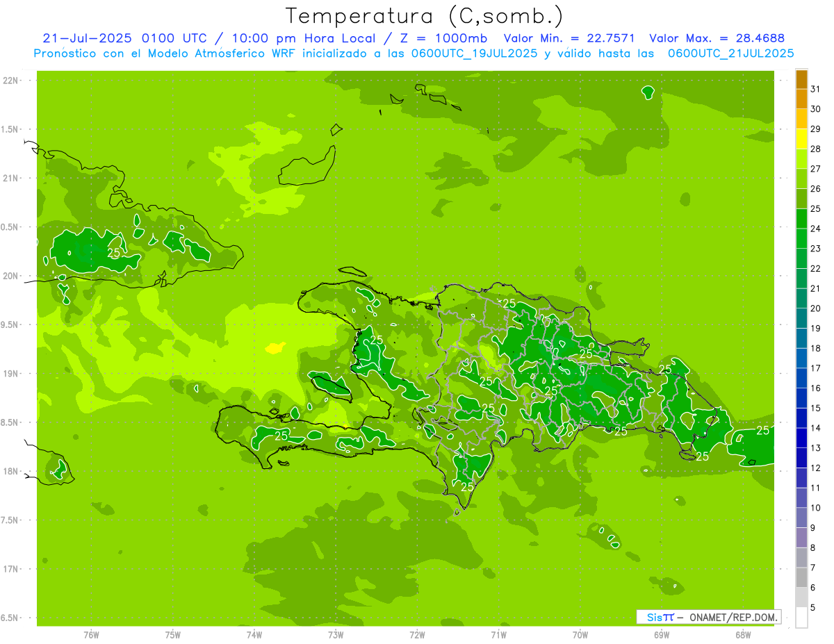Click the small yellow warm patch in the sea west of Haiti
The height and width of the screenshot is (644, 834).
pyautogui.click(x=277, y=347)
